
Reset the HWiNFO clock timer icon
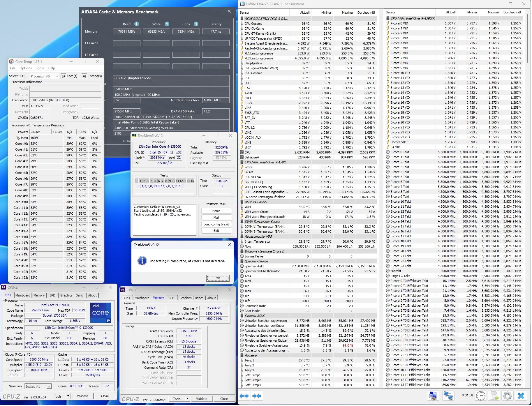pos(481,396)
